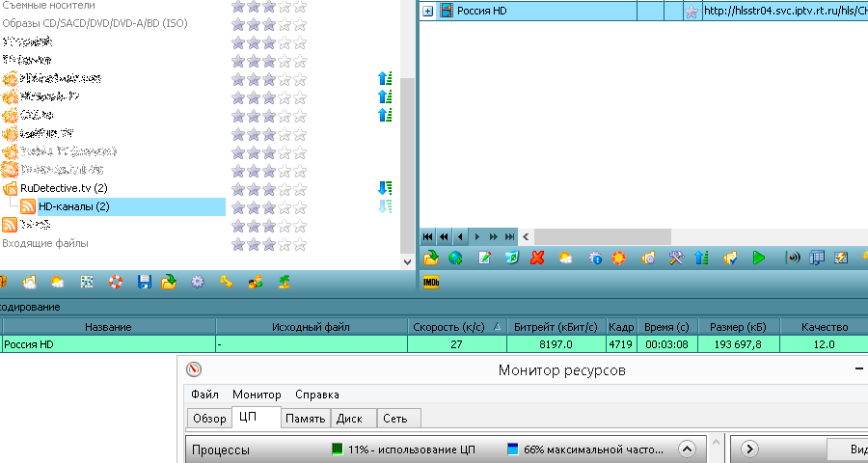Image resolution: width=868 pixels, height=463 pixels.
Task: Click the hammer and wrench tools icon
Action: pyautogui.click(x=675, y=258)
